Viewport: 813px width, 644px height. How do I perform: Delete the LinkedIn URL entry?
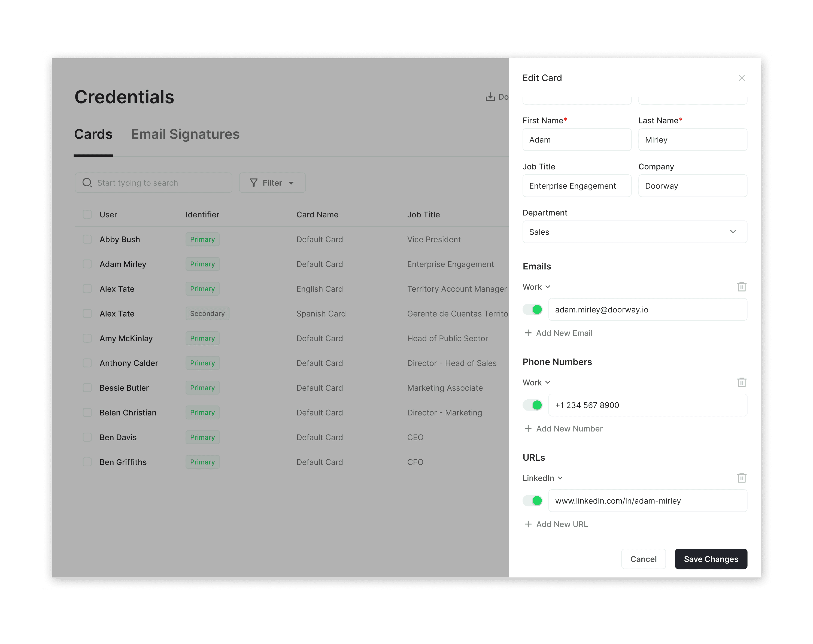coord(741,478)
